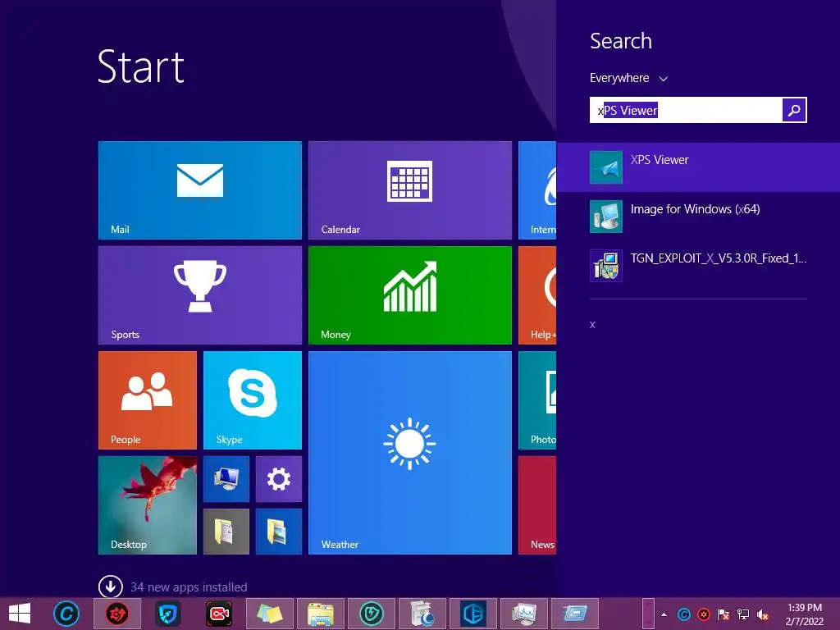Open the uninstaller trash taskbar app
The image size is (840, 630).
[x=422, y=614]
